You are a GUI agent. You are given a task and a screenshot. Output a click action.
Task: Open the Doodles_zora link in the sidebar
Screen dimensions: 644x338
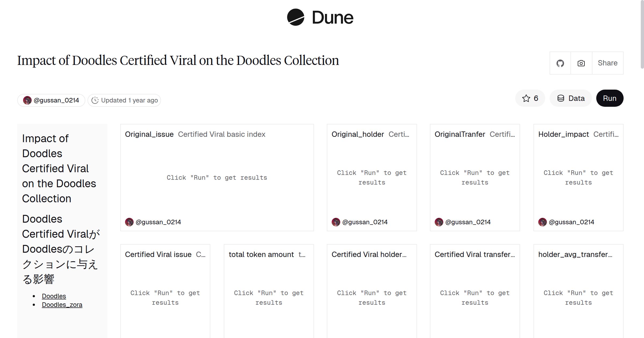pos(62,305)
